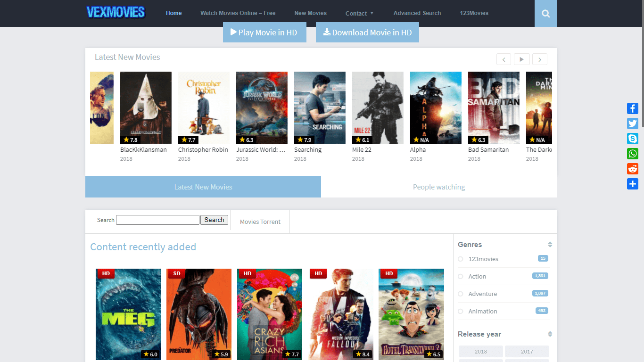The image size is (644, 362).
Task: Go to the Home menu item
Action: point(173,13)
